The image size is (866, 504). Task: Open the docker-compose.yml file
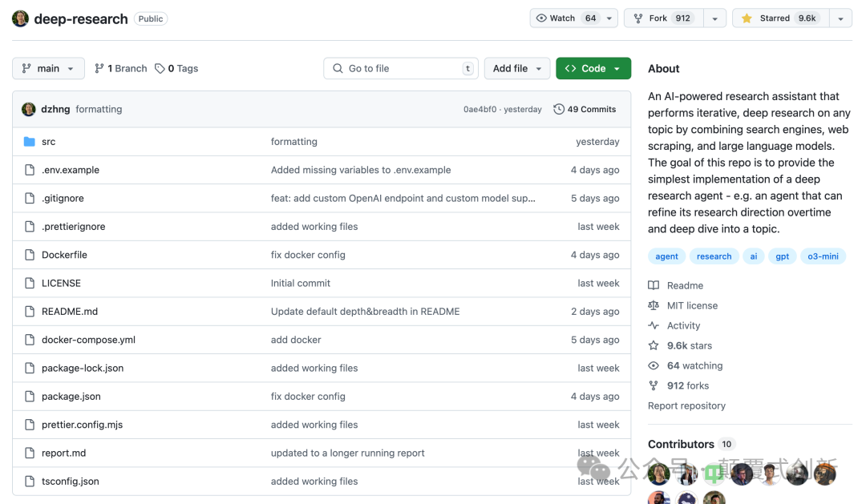[x=88, y=340]
